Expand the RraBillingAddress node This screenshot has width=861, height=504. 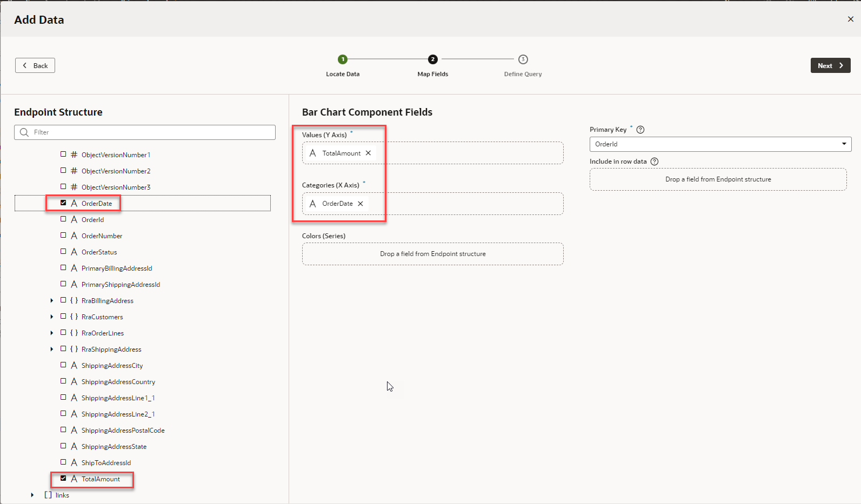click(x=52, y=300)
